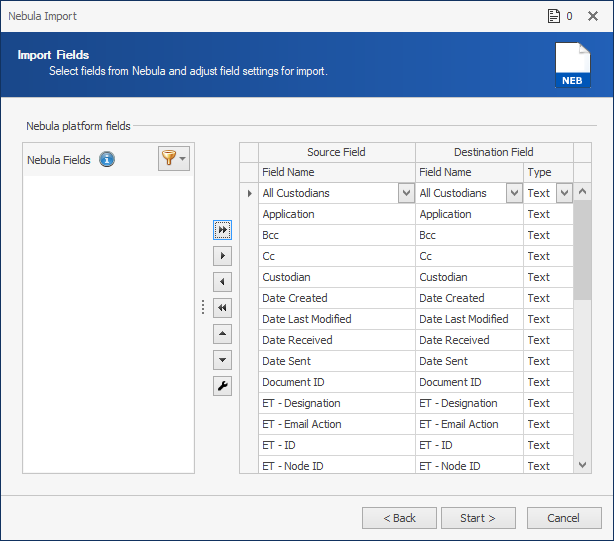Click destination Document ID cell
Screen dimensions: 614x541
(470, 382)
